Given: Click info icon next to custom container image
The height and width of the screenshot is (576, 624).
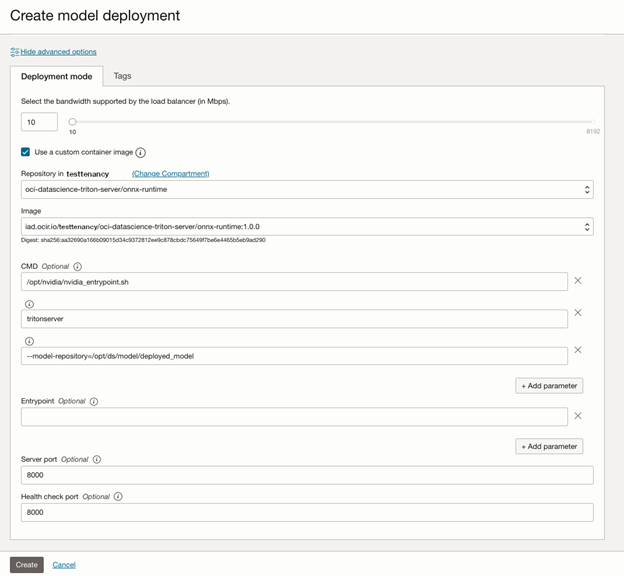Looking at the screenshot, I should pyautogui.click(x=141, y=153).
